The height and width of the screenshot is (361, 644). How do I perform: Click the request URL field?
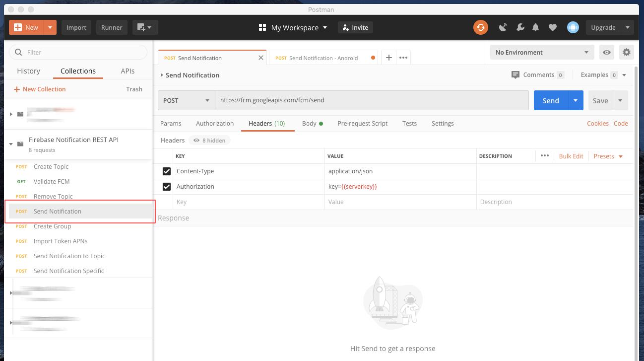pos(372,100)
